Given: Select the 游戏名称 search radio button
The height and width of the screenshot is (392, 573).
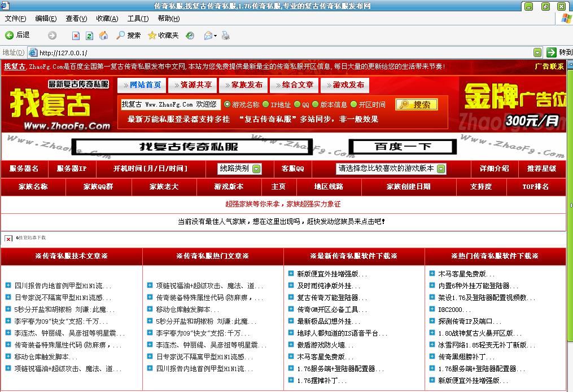Looking at the screenshot, I should coord(228,103).
